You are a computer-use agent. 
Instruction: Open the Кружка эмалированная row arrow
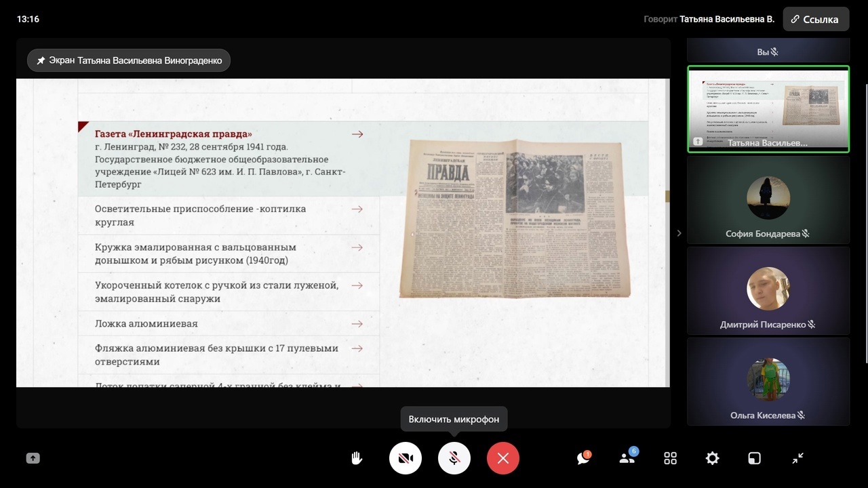point(357,247)
